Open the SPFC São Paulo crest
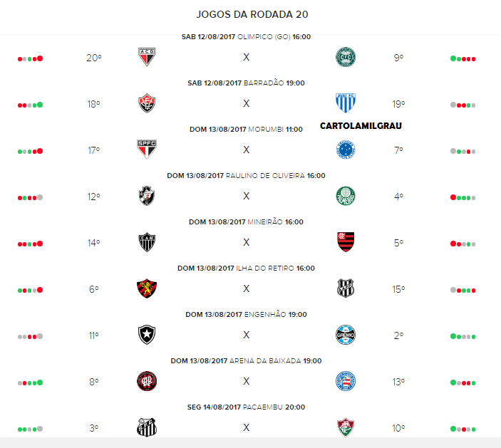 tap(147, 149)
